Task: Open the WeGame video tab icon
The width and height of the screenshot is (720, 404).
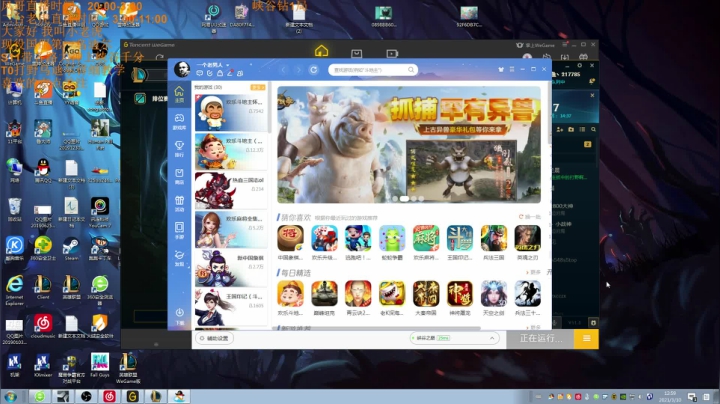Action: tap(392, 54)
